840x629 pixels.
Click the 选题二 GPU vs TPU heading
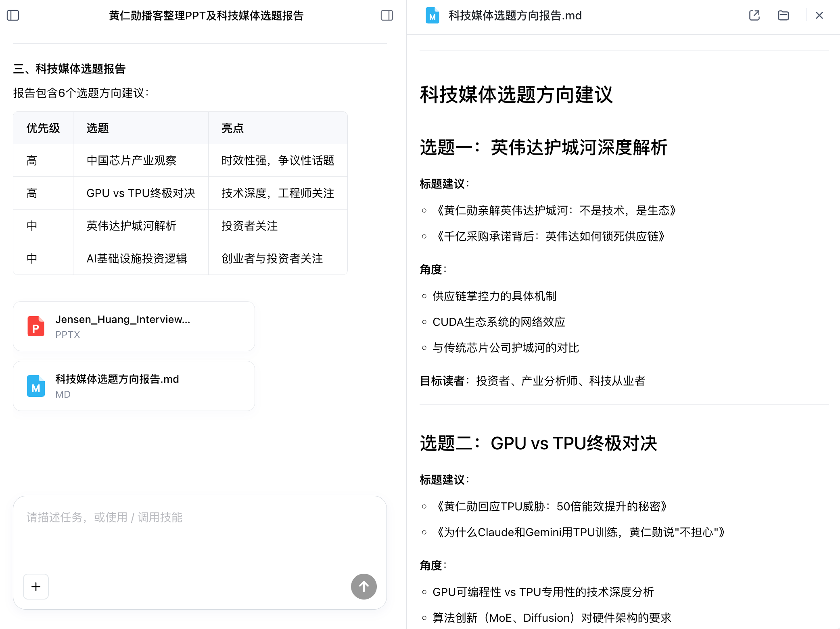tap(538, 443)
